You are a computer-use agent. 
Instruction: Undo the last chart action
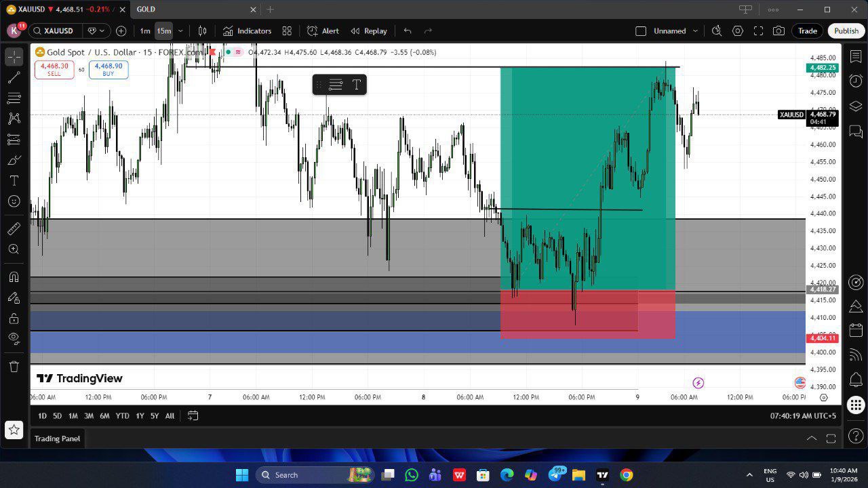click(408, 30)
